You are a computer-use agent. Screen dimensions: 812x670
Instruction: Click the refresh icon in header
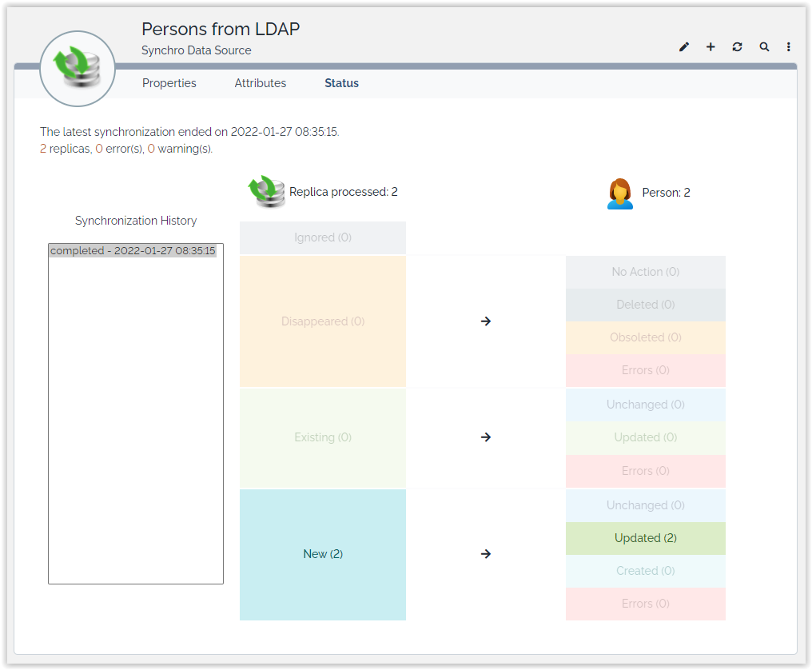click(737, 47)
